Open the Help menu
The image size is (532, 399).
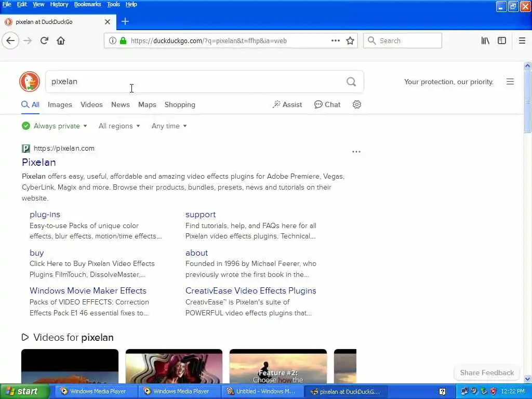131,4
